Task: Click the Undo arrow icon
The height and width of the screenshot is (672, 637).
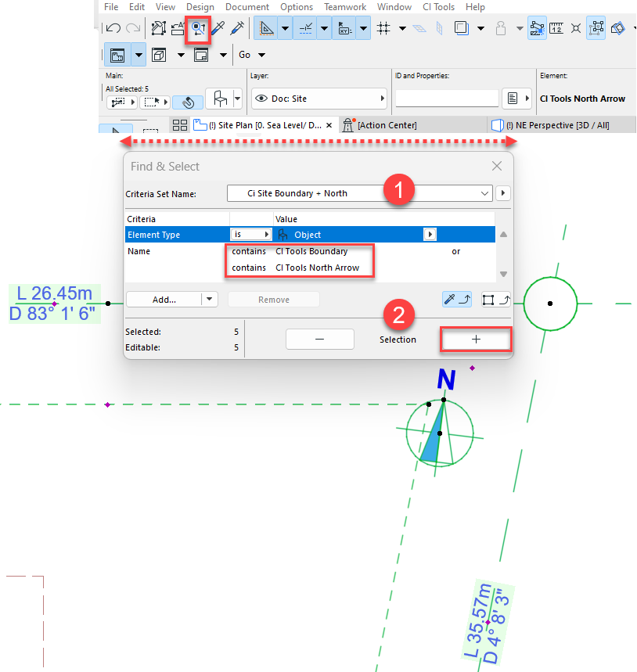Action: (113, 29)
